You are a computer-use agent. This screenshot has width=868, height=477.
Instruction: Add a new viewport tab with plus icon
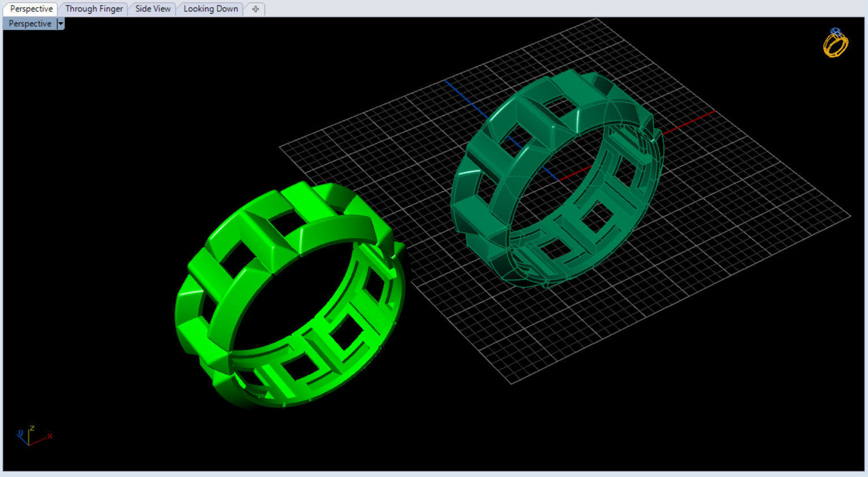pyautogui.click(x=256, y=9)
